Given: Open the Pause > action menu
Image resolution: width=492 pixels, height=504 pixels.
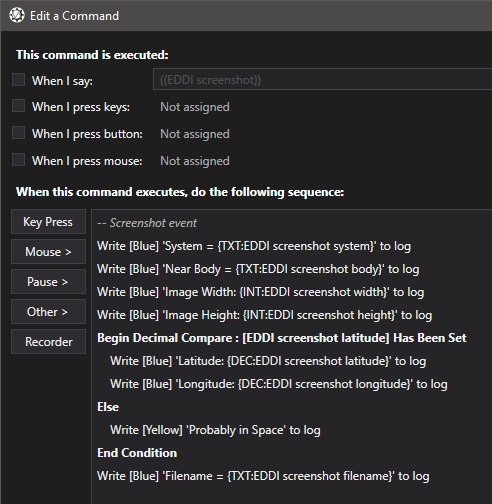Looking at the screenshot, I should click(48, 282).
